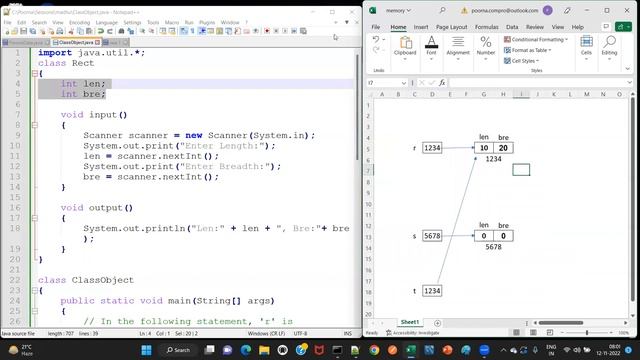Screen dimensions: 640x360
Task: Open Conditional Formatting dropdown
Action: point(536,40)
